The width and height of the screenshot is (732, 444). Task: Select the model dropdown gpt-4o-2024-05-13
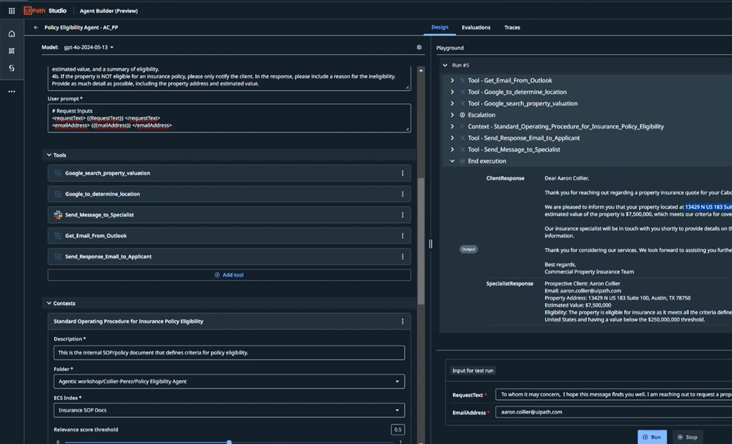point(89,47)
